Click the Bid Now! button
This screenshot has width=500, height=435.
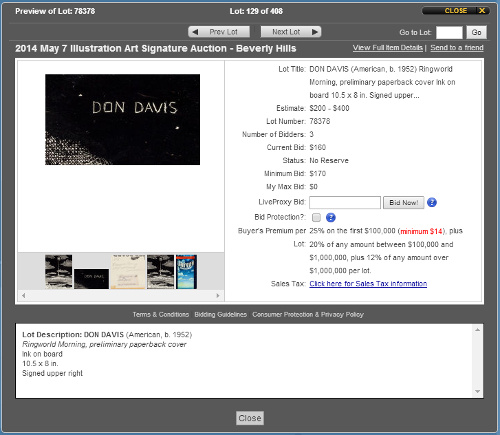point(403,202)
